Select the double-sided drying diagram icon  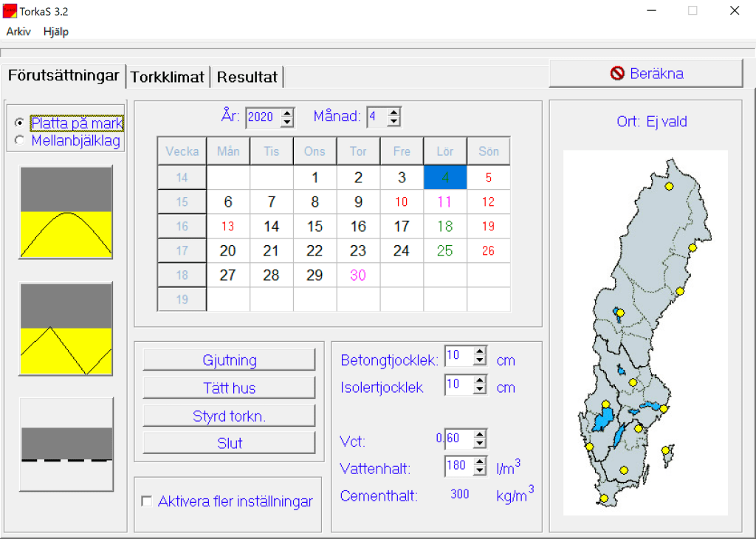[66, 212]
